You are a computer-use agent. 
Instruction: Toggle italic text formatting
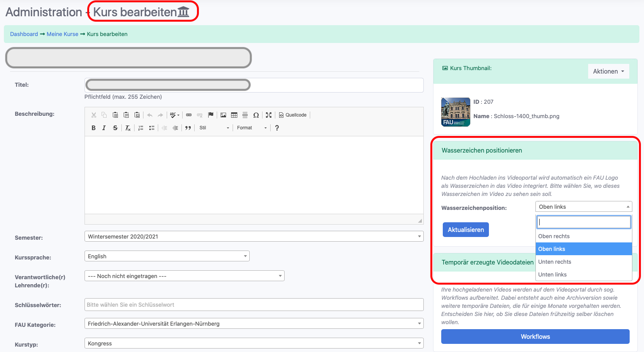104,128
